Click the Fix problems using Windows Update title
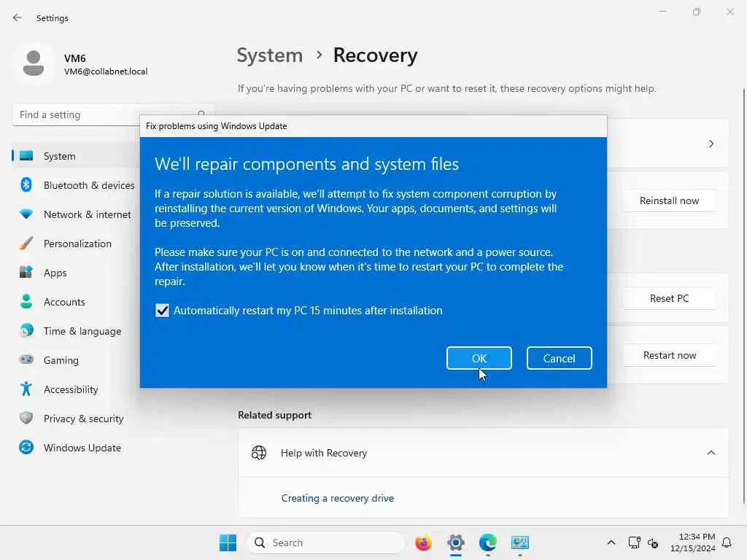Screen dimensions: 747x560 click(216, 126)
